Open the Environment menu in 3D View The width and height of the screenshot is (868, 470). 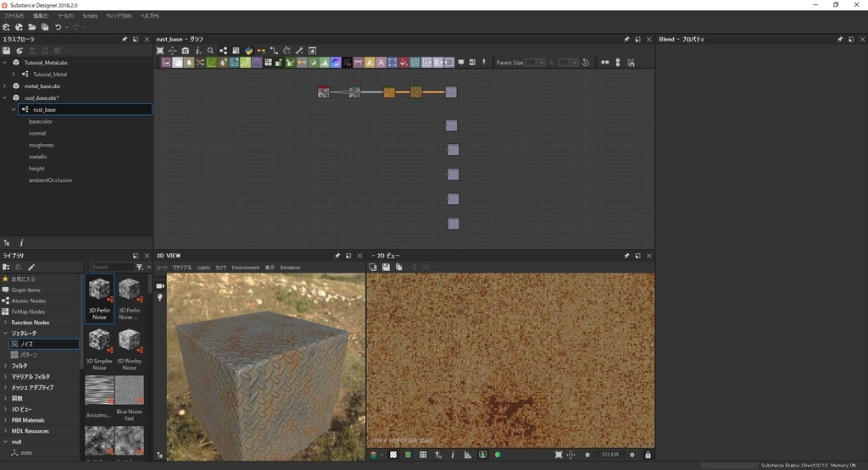pyautogui.click(x=245, y=268)
